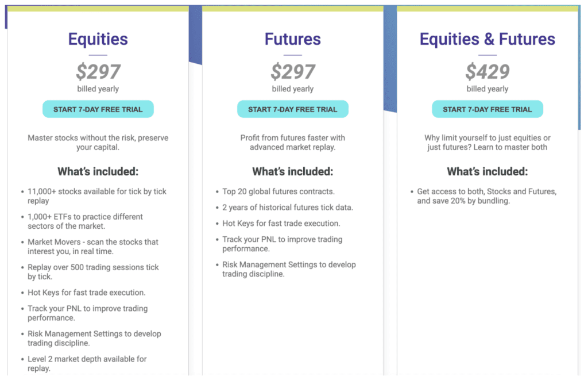Start the 7-day free trial for Futures
The width and height of the screenshot is (588, 384).
pyautogui.click(x=293, y=109)
